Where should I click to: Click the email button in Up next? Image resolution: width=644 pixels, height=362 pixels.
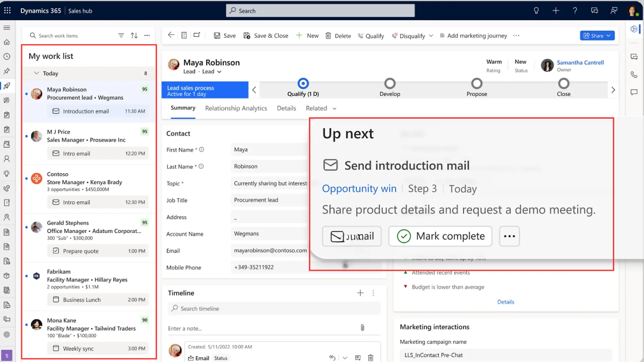coord(352,236)
